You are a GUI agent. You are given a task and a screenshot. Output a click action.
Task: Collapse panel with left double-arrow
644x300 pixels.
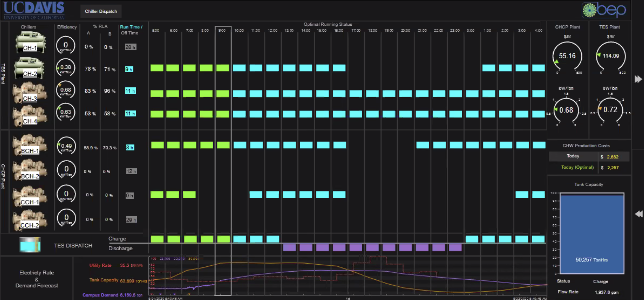[638, 214]
